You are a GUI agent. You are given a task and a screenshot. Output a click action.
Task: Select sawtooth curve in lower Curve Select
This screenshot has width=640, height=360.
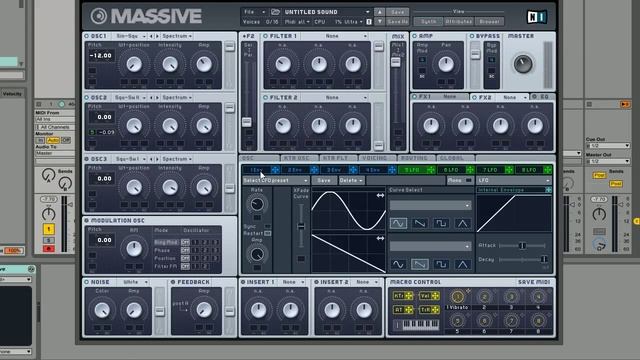pos(420,264)
